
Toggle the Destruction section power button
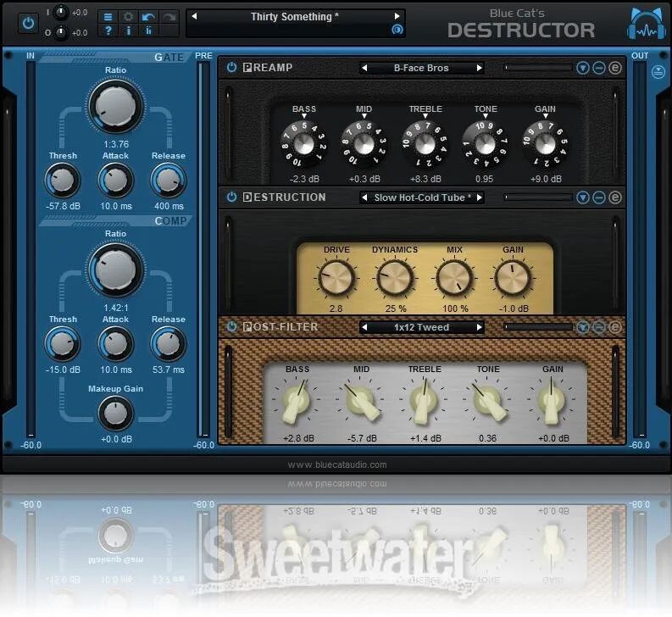coord(231,197)
